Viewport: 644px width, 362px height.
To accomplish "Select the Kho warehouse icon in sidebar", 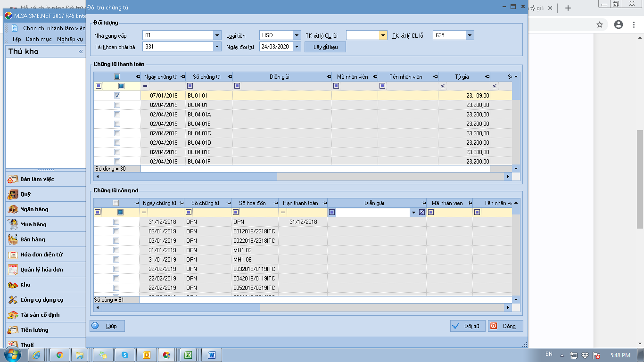I will pyautogui.click(x=13, y=285).
